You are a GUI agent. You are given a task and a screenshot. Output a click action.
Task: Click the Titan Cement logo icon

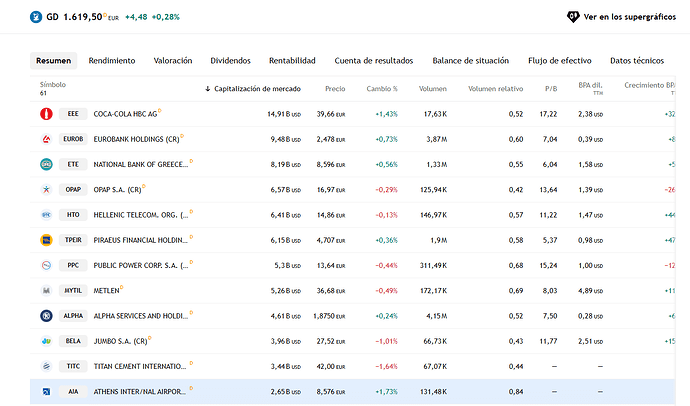pos(46,366)
